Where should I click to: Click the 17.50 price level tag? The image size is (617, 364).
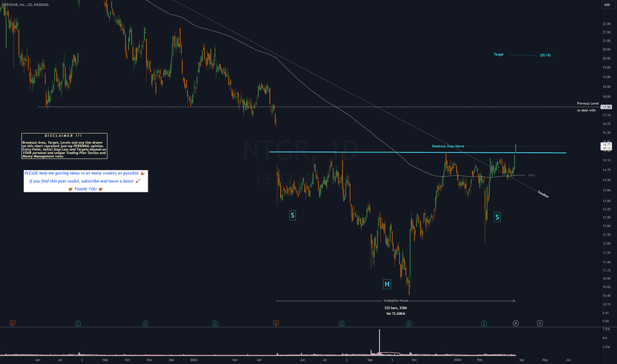[606, 107]
